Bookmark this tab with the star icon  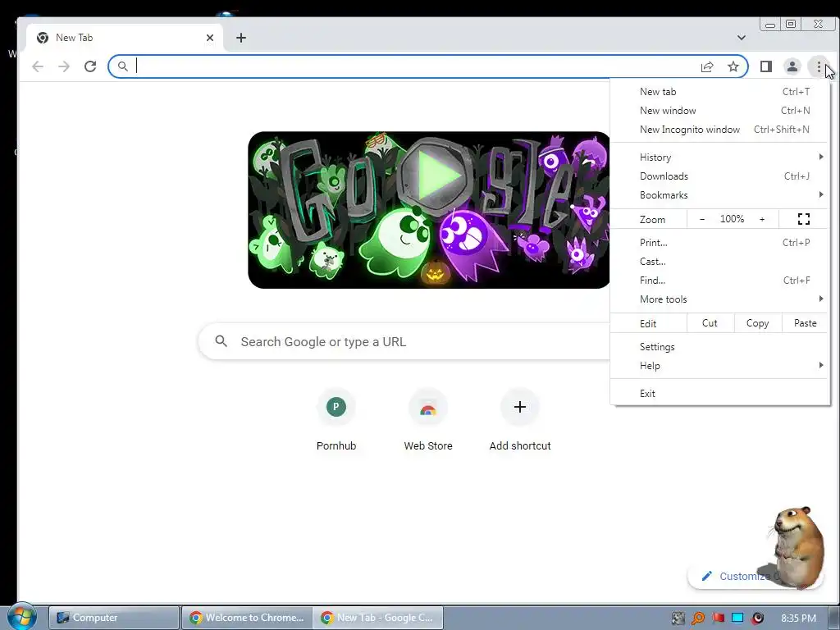click(733, 66)
